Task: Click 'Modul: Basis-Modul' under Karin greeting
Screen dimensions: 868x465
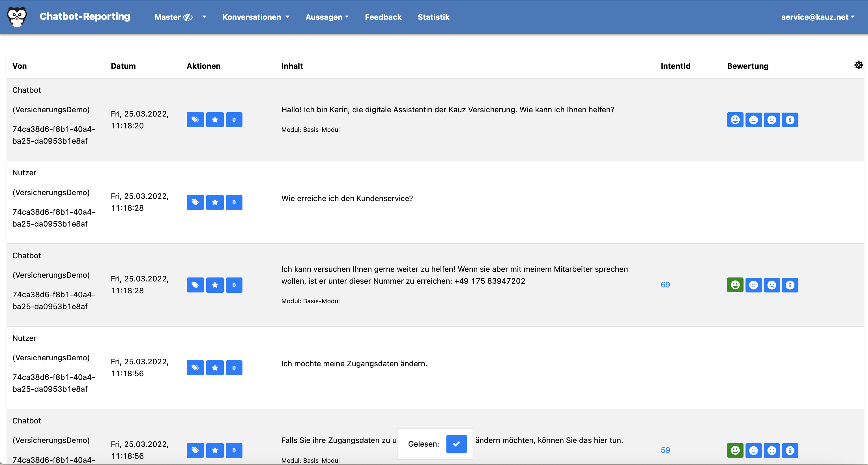Action: [x=310, y=129]
